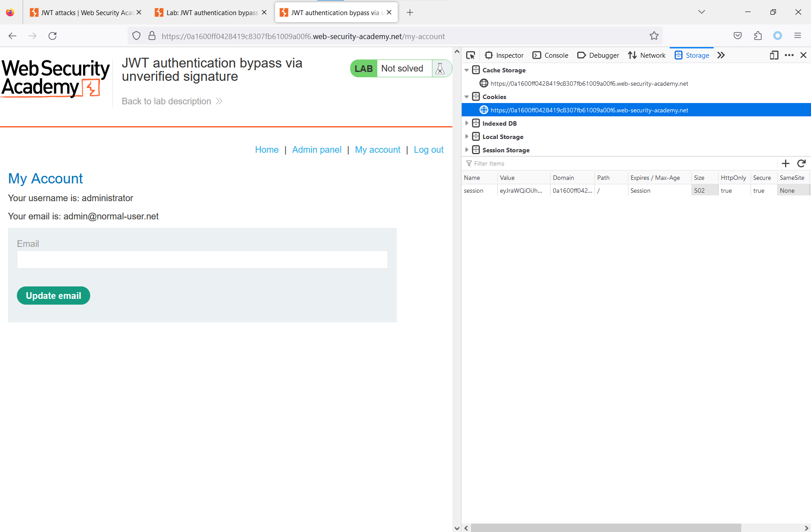This screenshot has height=532, width=811.
Task: Follow the Back to lab description link
Action: [x=172, y=101]
